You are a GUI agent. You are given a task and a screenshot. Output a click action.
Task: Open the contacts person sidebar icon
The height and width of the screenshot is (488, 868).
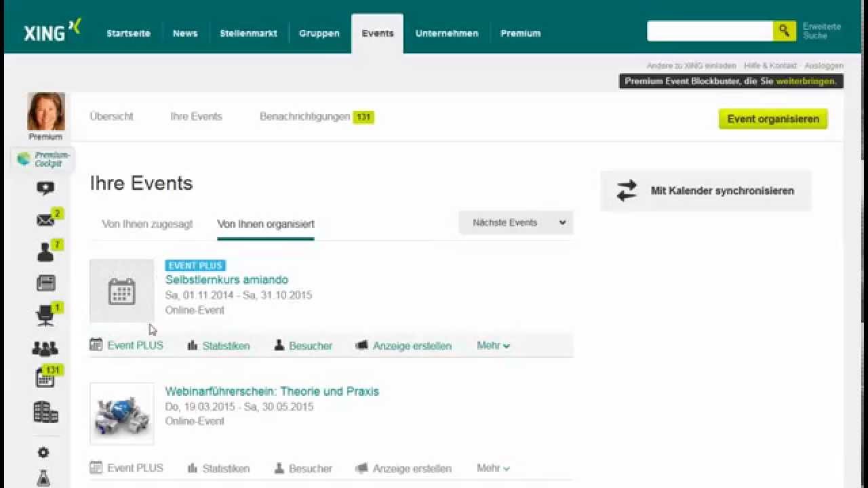tap(45, 252)
